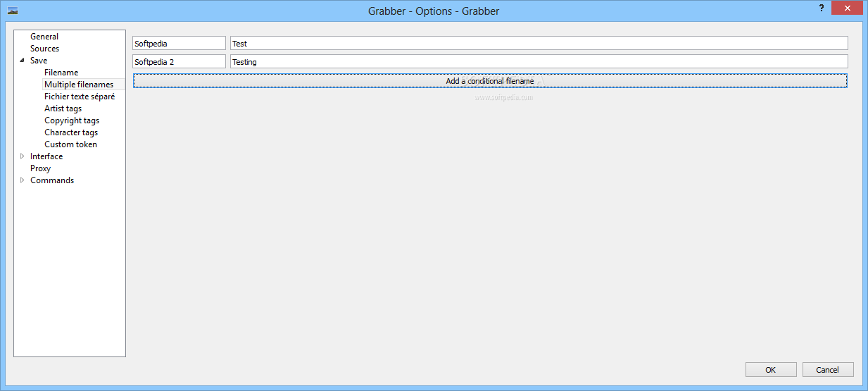Select Multiple filenames in the tree
The height and width of the screenshot is (391, 868).
pos(79,85)
